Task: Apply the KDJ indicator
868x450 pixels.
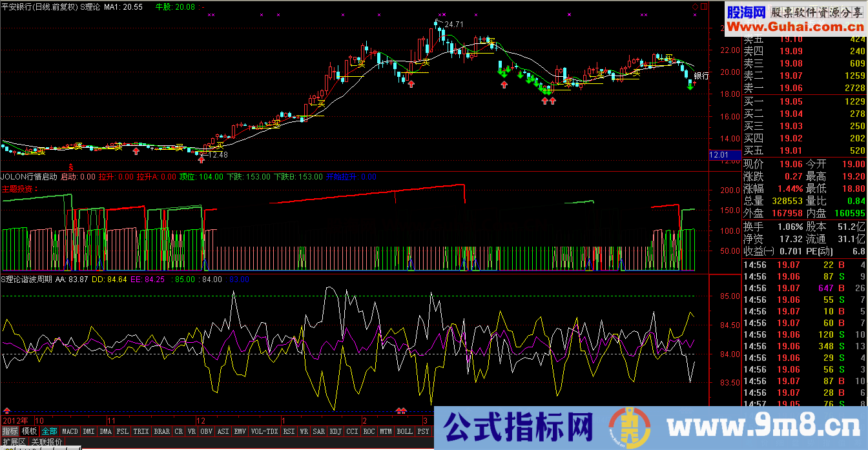Action: tap(336, 431)
